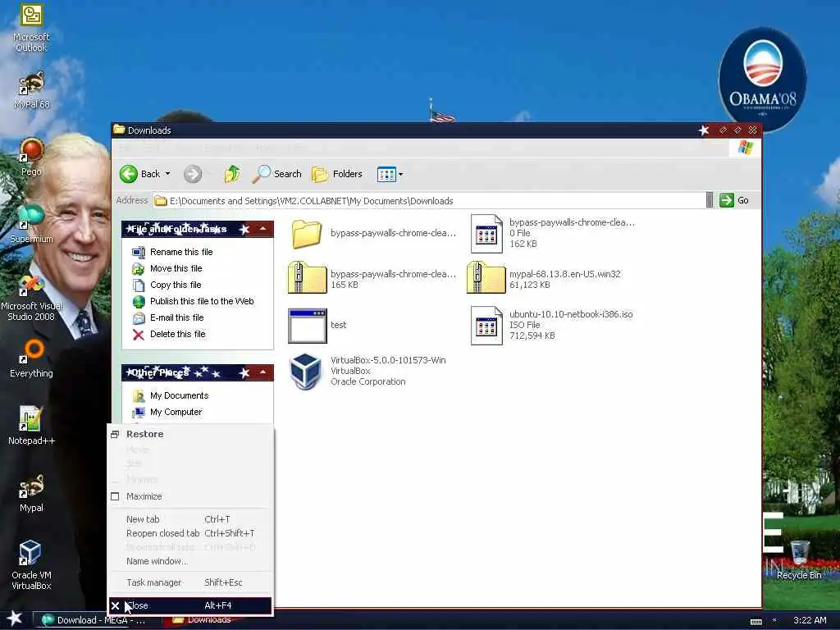Image resolution: width=840 pixels, height=630 pixels.
Task: Select the Notepad++ desktop icon
Action: pos(31,426)
